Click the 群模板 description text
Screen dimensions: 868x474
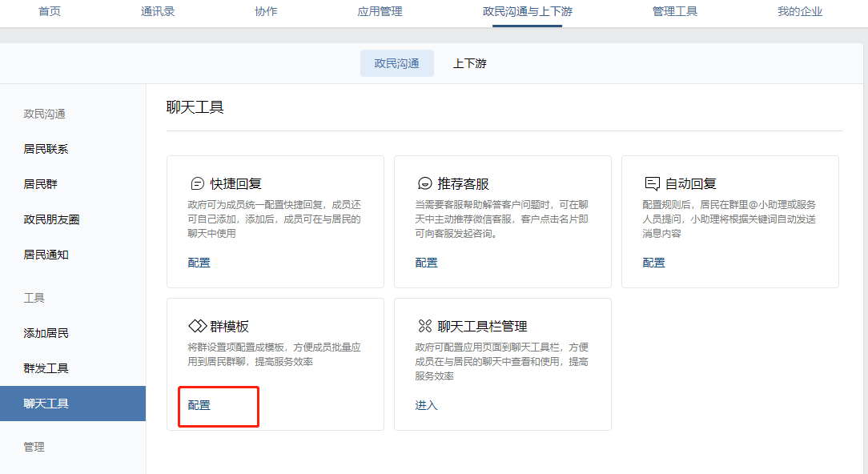click(x=274, y=355)
